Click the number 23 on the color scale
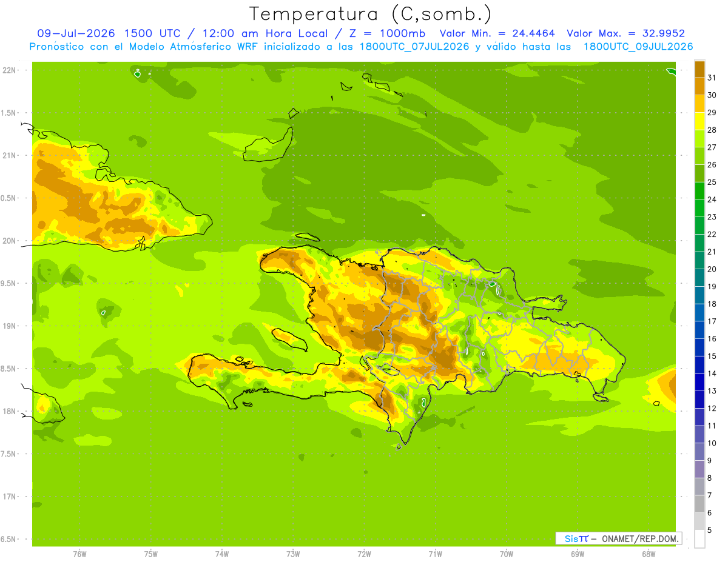The image size is (728, 562). tap(712, 217)
